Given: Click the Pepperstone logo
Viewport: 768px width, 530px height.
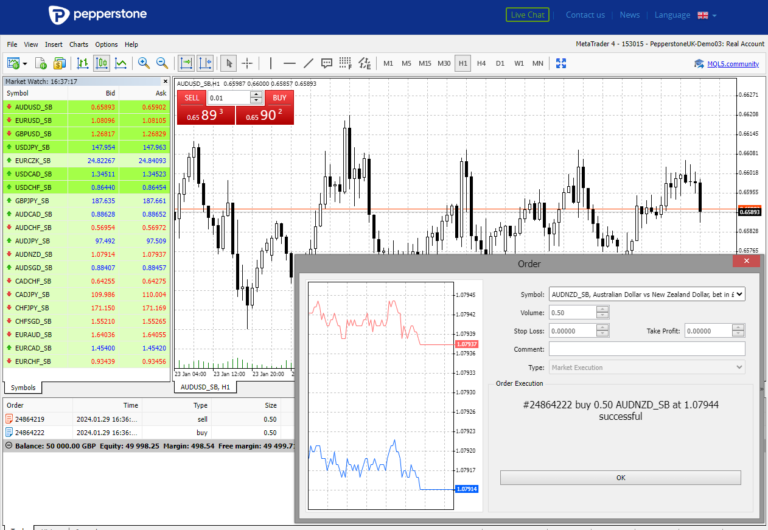Looking at the screenshot, I should [97, 15].
